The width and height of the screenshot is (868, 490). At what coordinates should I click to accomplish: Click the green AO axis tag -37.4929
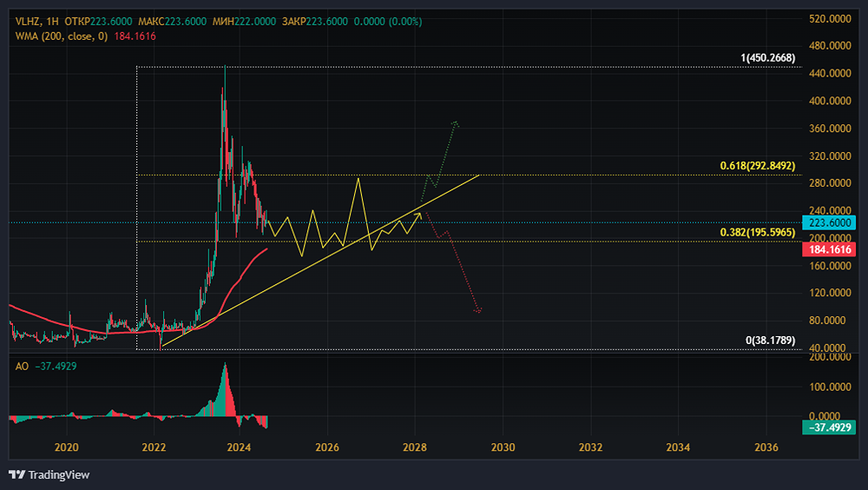829,427
